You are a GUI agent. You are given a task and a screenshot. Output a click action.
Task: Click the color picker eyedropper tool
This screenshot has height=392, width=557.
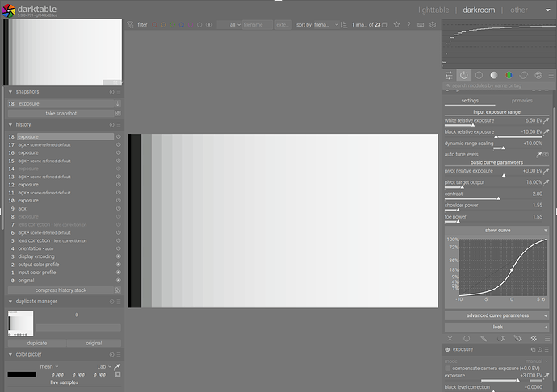point(118,365)
